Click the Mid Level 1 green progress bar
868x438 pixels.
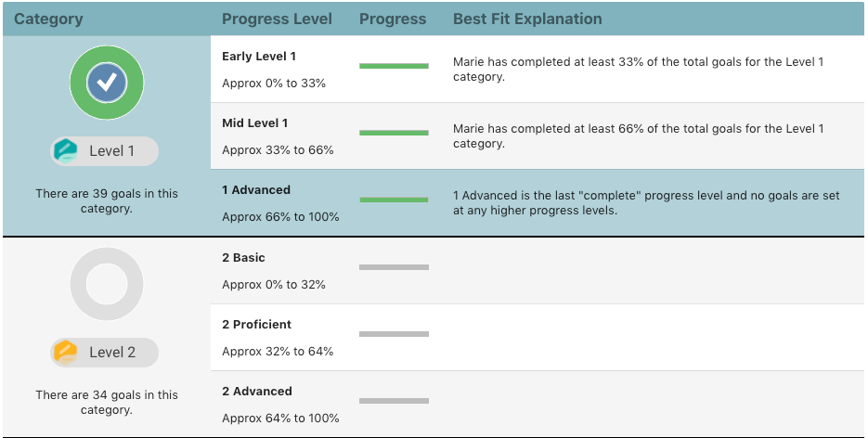click(394, 133)
